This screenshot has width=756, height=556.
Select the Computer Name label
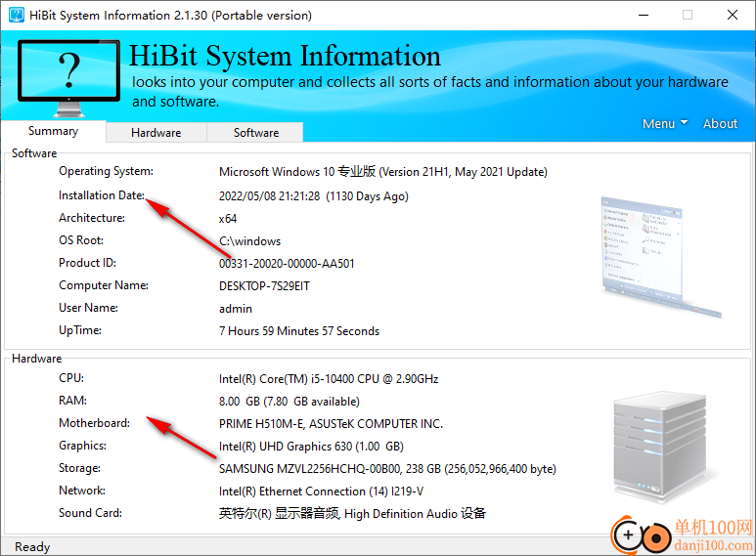[104, 285]
